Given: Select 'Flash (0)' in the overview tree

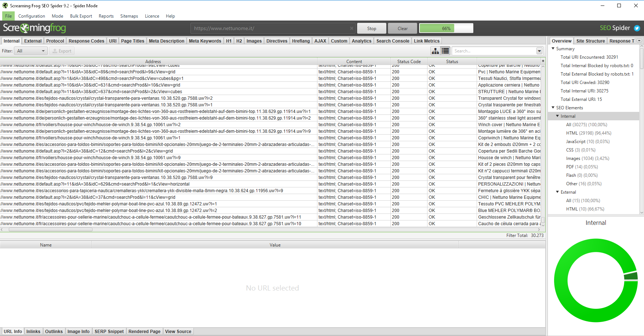Looking at the screenshot, I should tap(582, 175).
